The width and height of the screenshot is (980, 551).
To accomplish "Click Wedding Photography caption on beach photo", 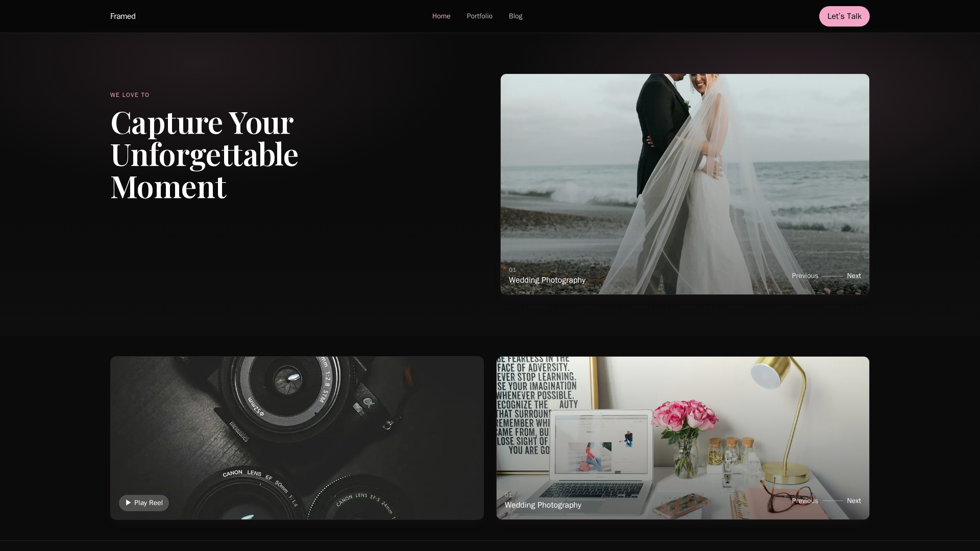I will [547, 280].
